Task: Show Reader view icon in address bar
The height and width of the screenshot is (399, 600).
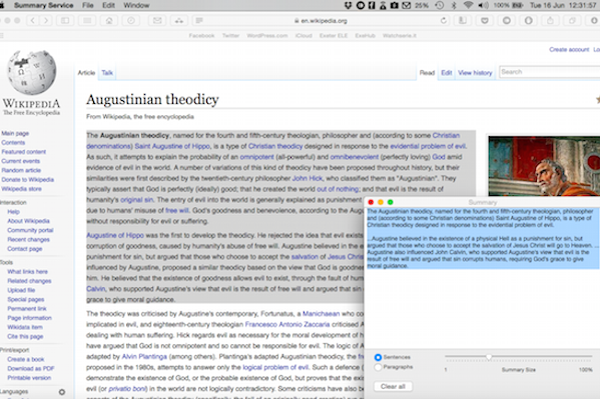Action: pos(199,21)
